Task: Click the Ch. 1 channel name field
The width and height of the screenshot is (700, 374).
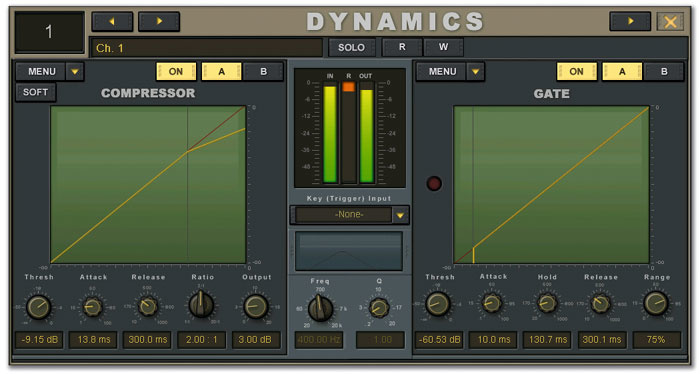Action: [207, 48]
